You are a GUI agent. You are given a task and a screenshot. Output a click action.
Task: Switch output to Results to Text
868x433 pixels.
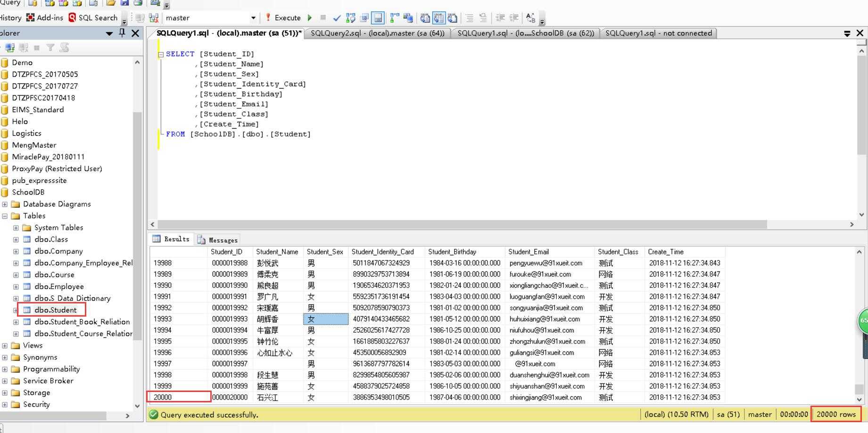point(425,18)
